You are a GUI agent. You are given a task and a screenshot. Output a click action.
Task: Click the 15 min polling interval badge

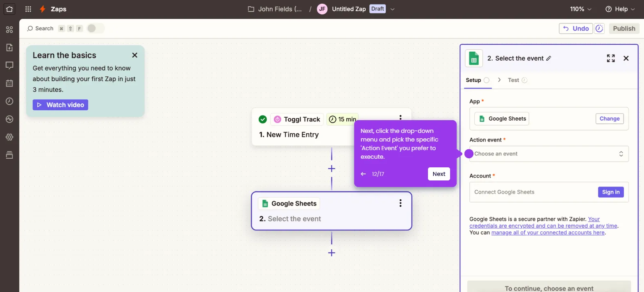pyautogui.click(x=342, y=119)
